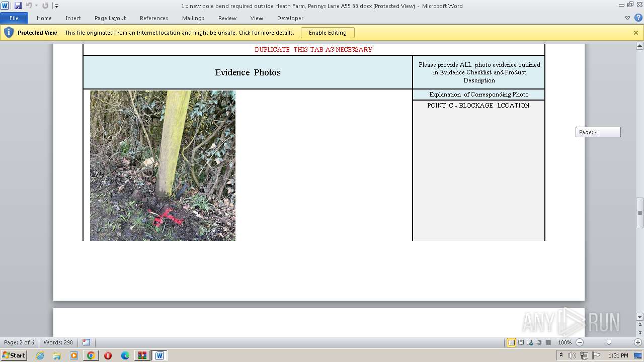Click the 'Words: 298' status indicator
The image size is (644, 362).
58,342
